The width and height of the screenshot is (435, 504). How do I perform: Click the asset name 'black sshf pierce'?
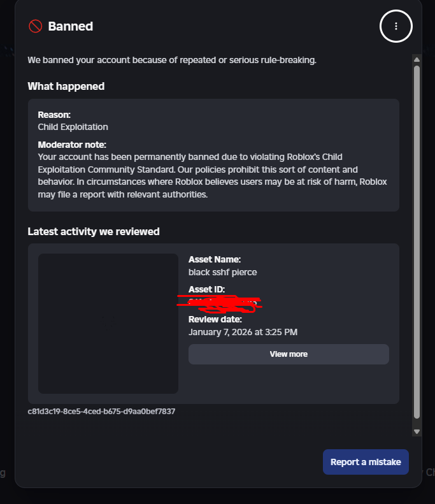pyautogui.click(x=223, y=272)
